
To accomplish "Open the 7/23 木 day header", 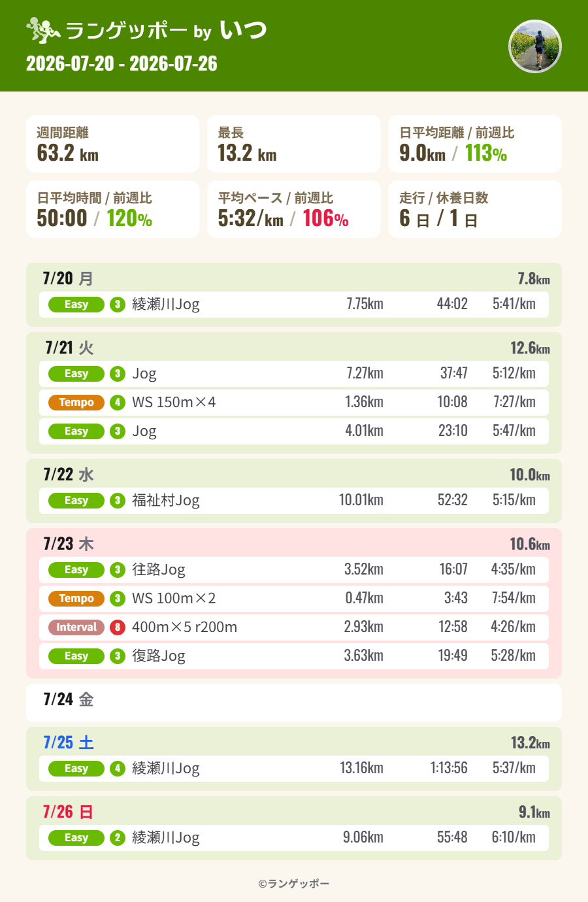I will (69, 544).
